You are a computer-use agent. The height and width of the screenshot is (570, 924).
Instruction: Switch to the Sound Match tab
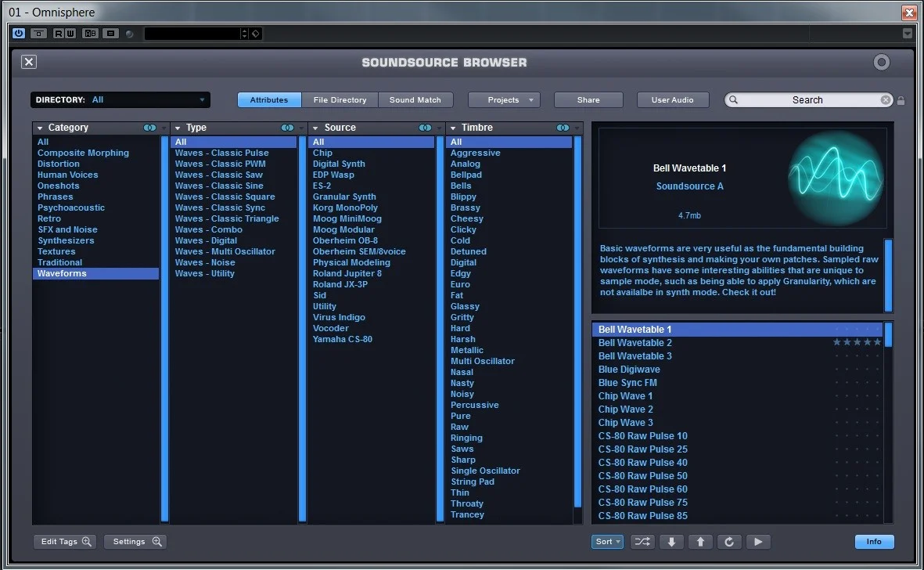point(415,100)
